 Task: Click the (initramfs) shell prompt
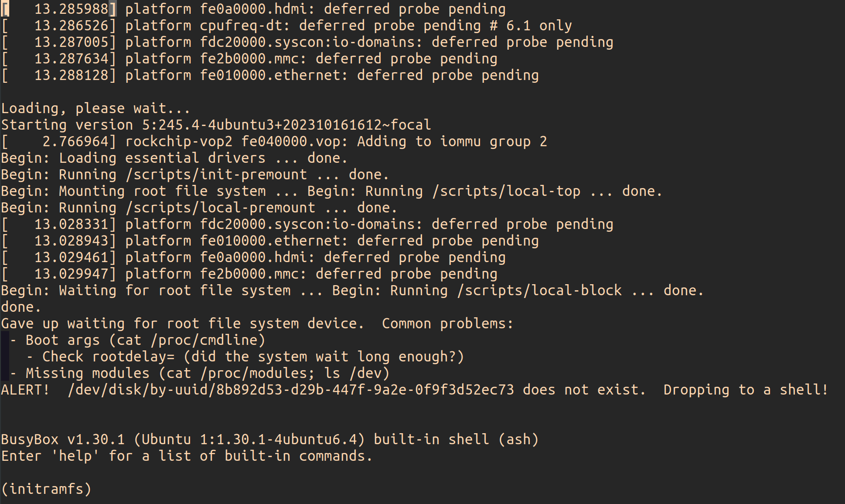point(46,489)
